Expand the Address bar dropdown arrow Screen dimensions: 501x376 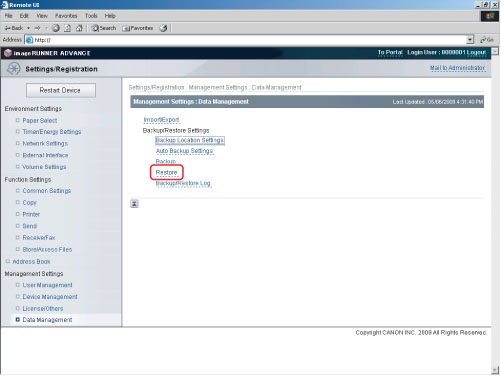click(x=470, y=40)
